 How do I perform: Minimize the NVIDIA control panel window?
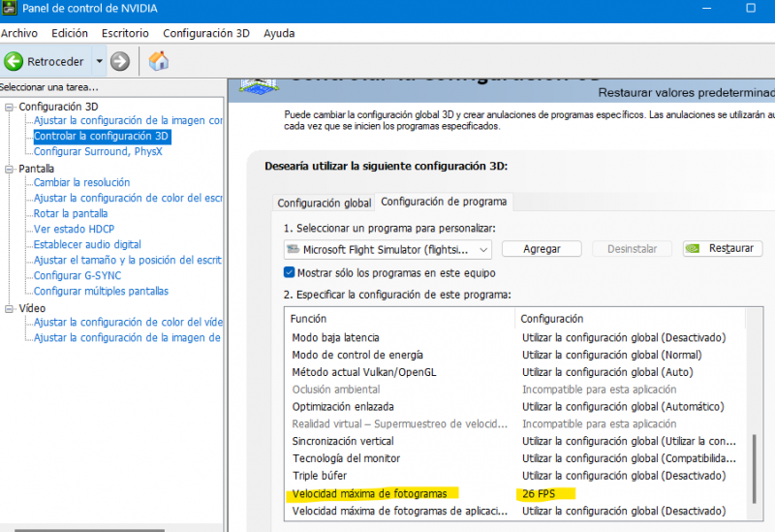(707, 8)
